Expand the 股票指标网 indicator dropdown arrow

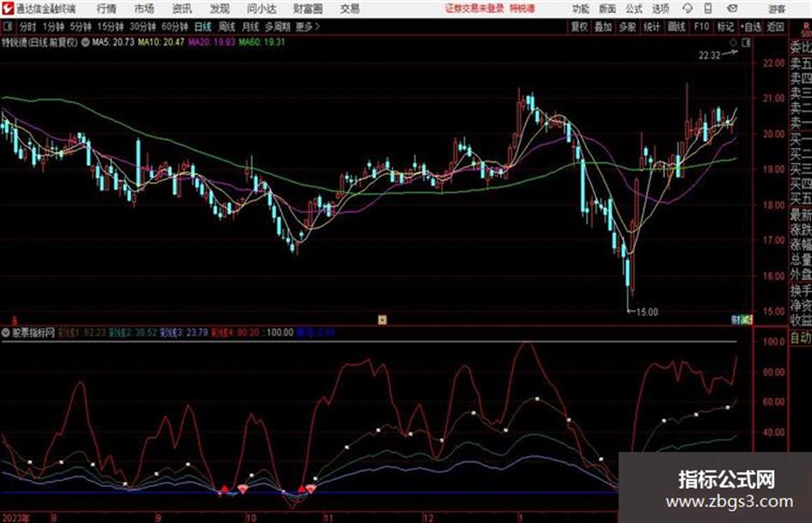tap(6, 332)
